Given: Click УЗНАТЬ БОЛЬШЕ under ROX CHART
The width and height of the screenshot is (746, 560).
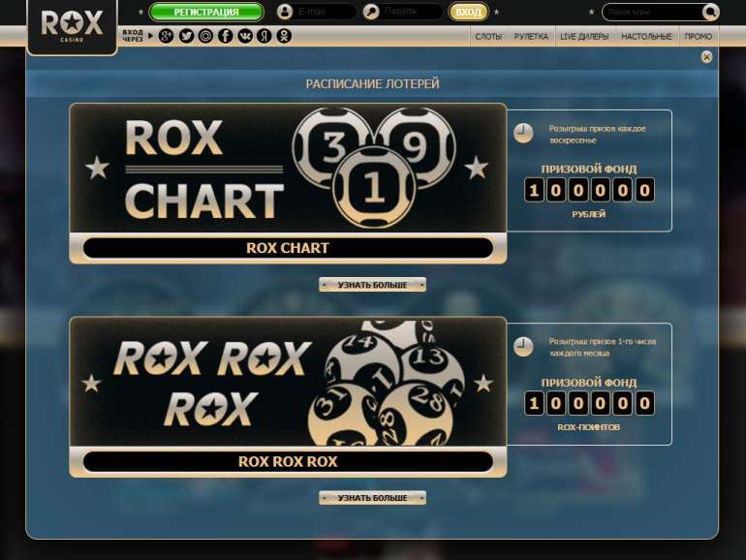Looking at the screenshot, I should click(x=372, y=285).
